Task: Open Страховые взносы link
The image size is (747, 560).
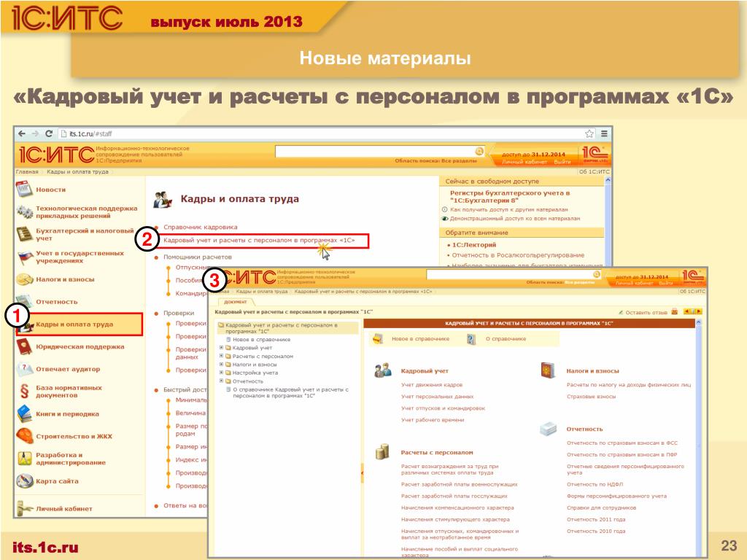Action: point(591,397)
